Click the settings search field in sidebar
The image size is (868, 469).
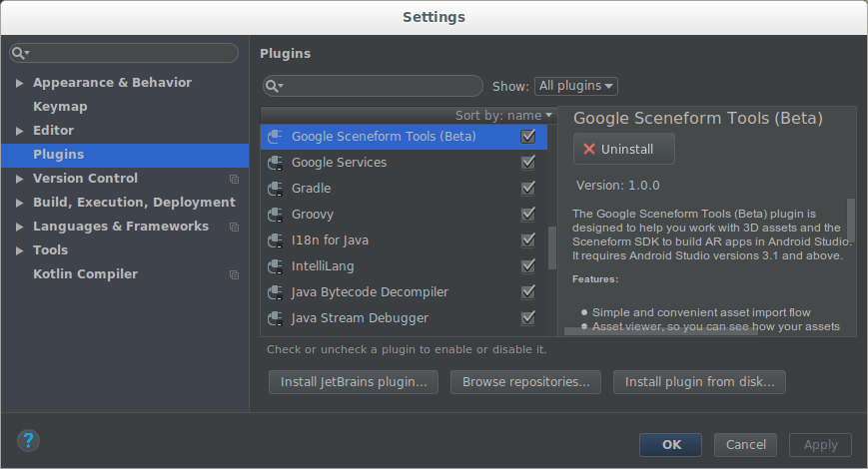click(x=130, y=53)
